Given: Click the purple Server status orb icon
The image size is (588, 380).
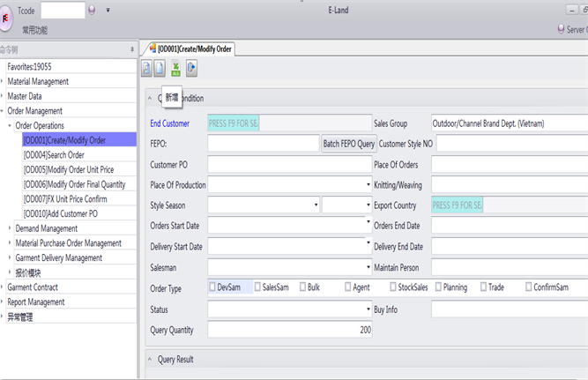Looking at the screenshot, I should [x=561, y=29].
